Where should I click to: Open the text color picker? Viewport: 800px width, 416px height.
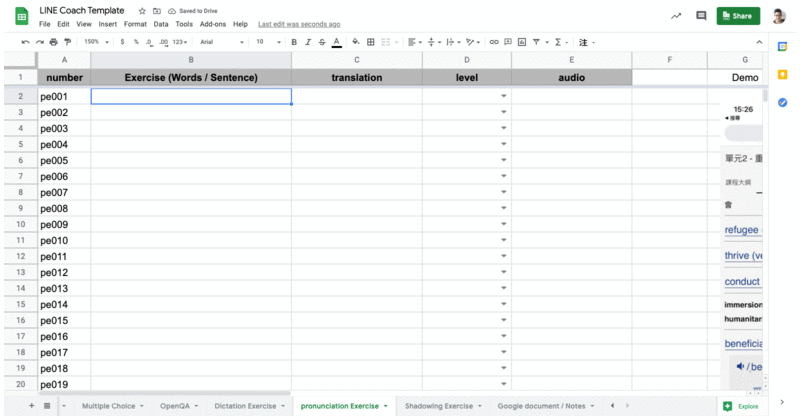tap(336, 42)
